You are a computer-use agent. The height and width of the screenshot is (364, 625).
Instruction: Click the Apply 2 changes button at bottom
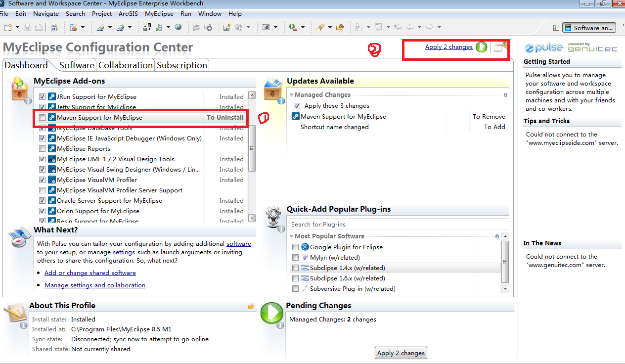(x=401, y=353)
